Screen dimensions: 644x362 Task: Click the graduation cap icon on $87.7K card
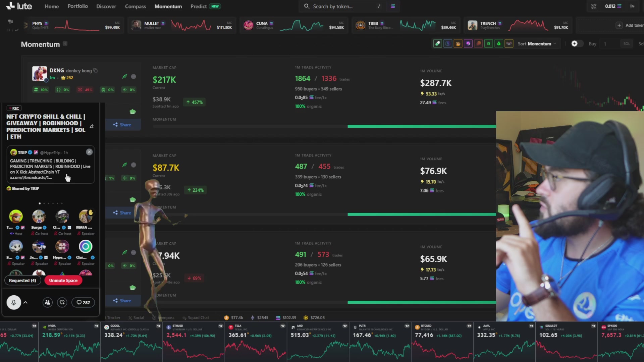(132, 200)
